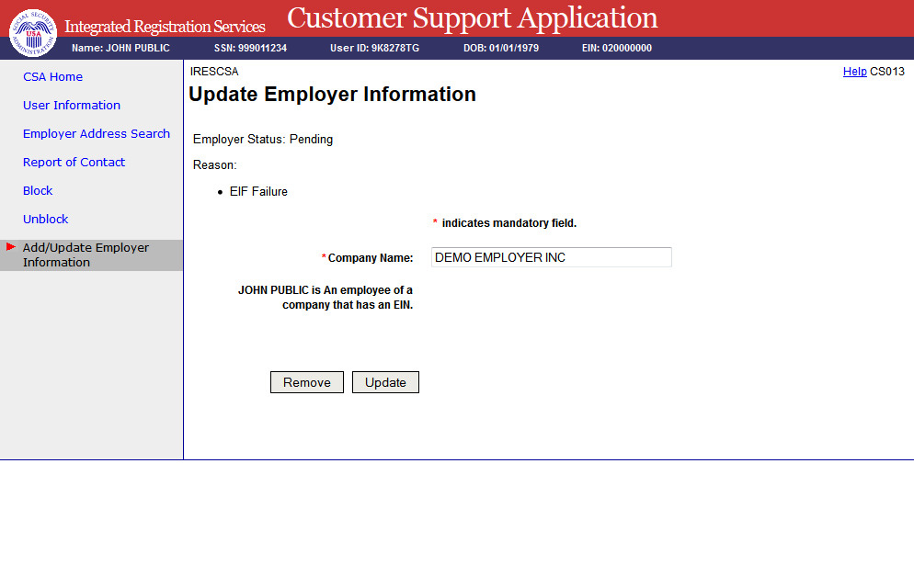Click the Company Name input field
The image size is (914, 588).
pos(552,257)
